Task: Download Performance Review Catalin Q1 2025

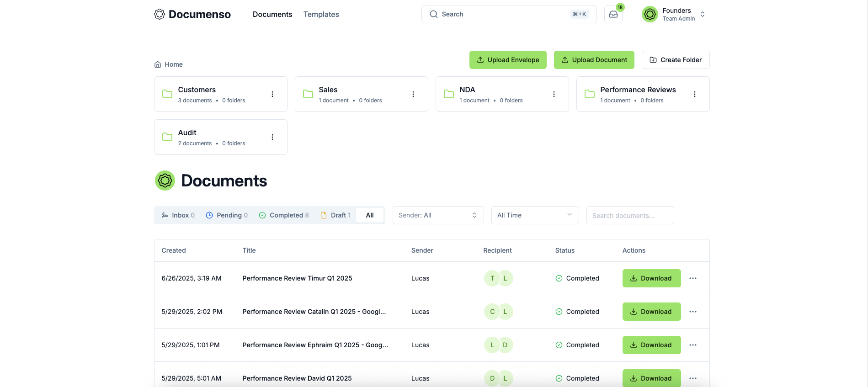Action: [651, 312]
